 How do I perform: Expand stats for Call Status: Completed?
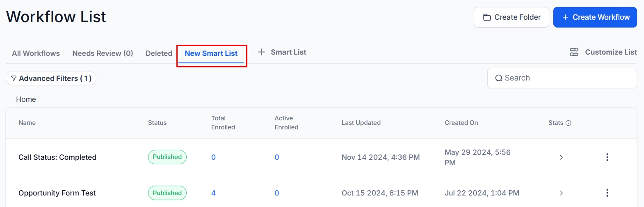coord(561,157)
